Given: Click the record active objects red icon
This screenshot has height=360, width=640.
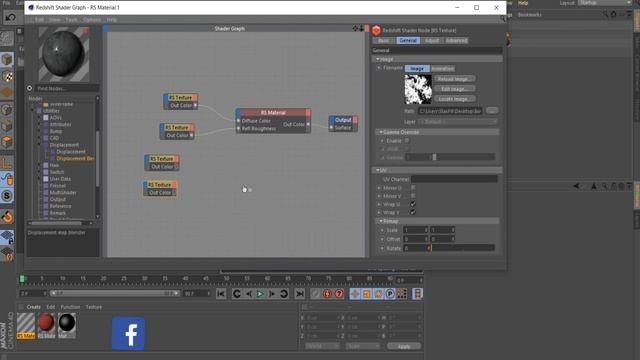Looking at the screenshot, I should click(x=327, y=294).
